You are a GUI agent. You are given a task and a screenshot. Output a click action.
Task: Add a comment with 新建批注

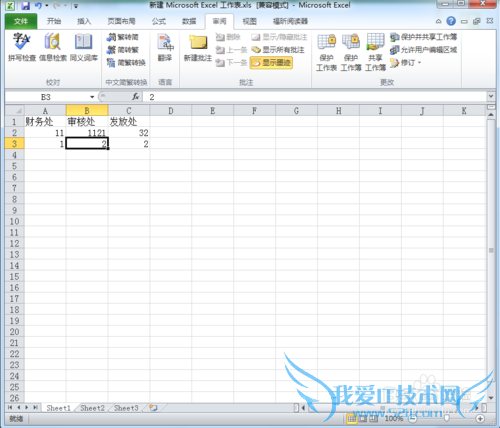pos(198,48)
